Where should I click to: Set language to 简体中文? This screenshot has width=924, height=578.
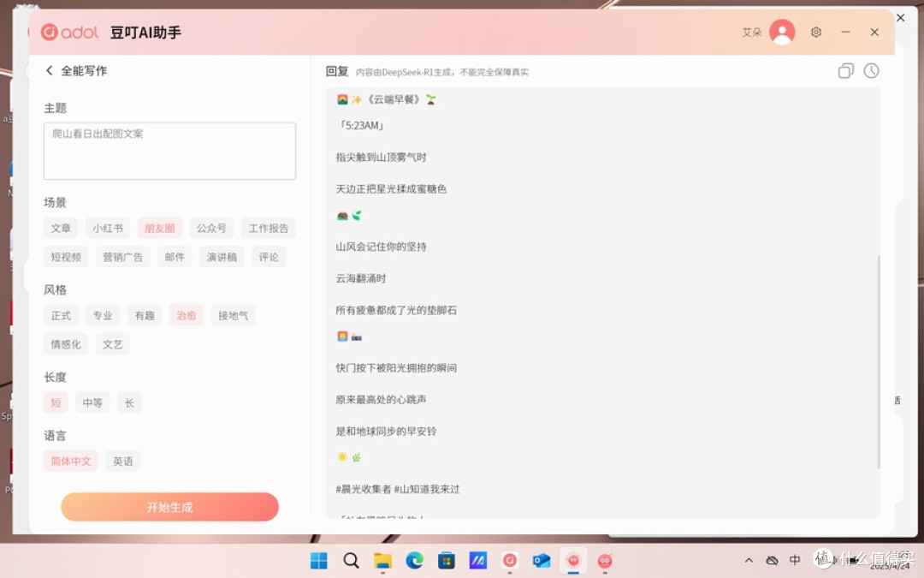click(x=71, y=462)
